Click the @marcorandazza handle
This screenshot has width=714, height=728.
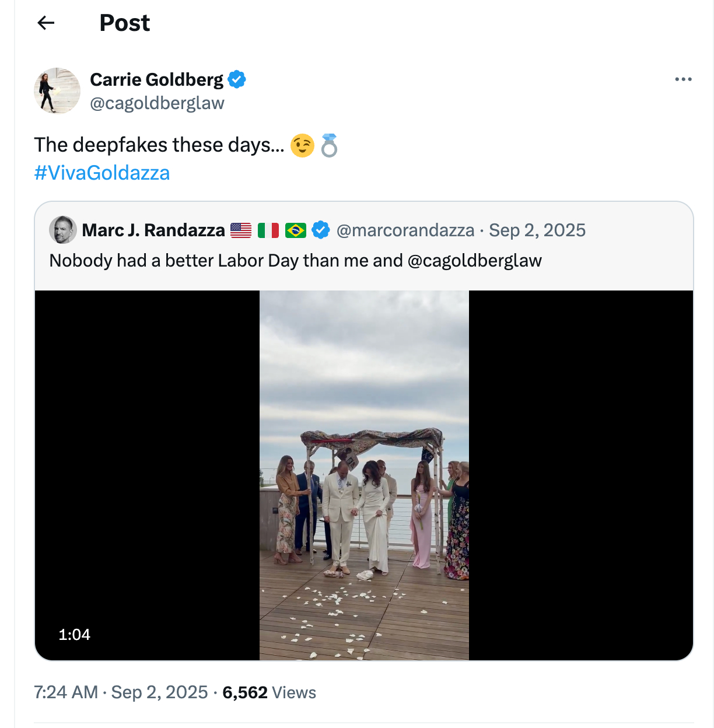coord(405,230)
